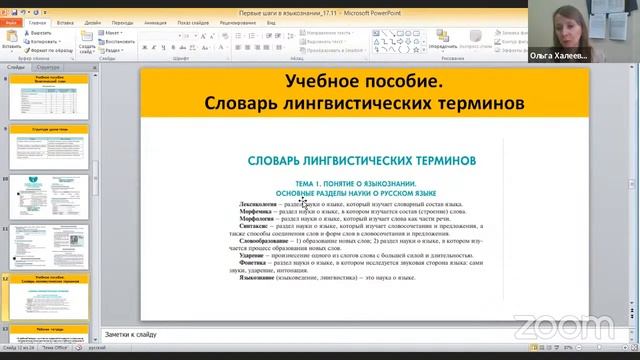Toggle text shadow formatting
640x360 pixels.
pyautogui.click(x=173, y=48)
